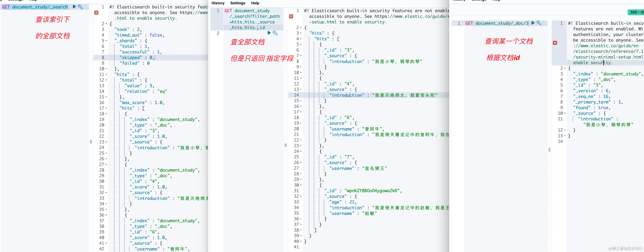Send the filter_path request using middle play icon

coord(269,33)
